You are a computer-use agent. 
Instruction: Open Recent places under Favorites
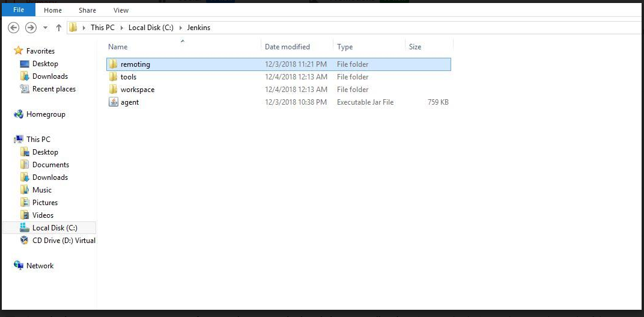coord(54,89)
